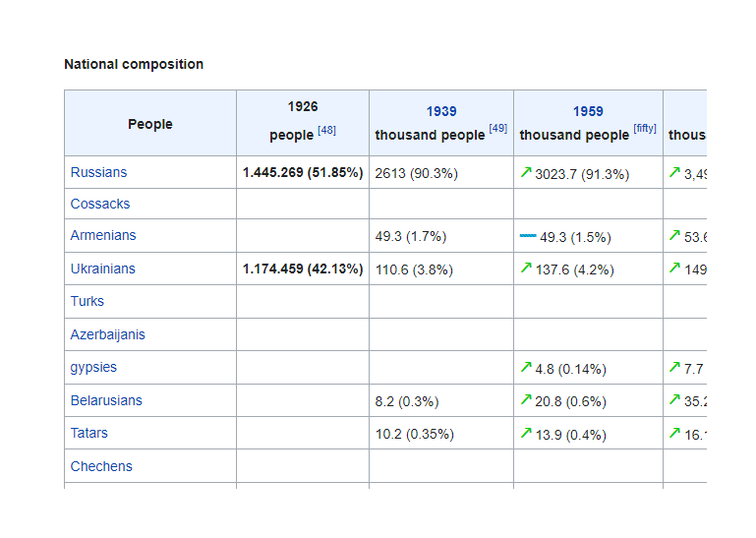This screenshot has height=538, width=756.
Task: Click the green arrow beside 4.8 (0.14%)
Action: click(526, 368)
